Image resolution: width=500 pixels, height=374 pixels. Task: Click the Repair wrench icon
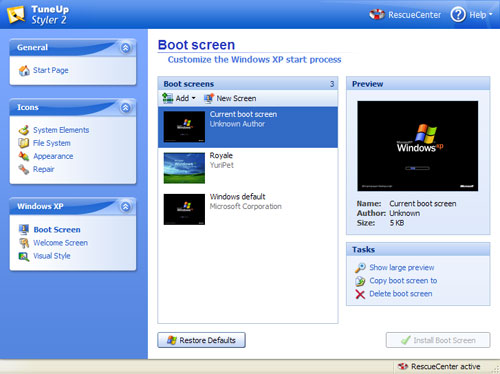coord(24,169)
